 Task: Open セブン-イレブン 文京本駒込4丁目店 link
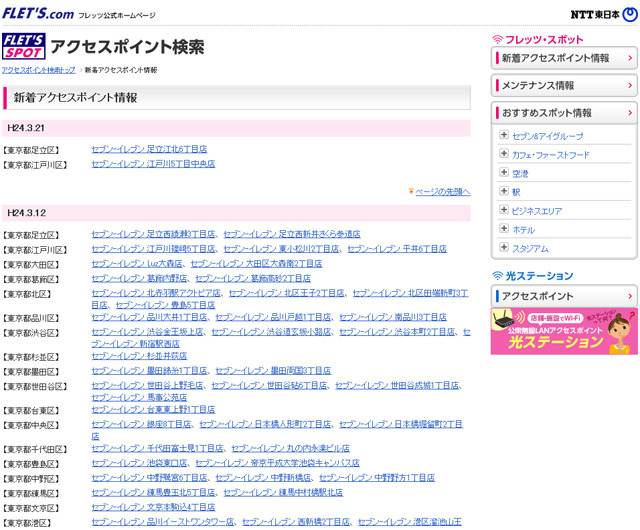point(153,507)
